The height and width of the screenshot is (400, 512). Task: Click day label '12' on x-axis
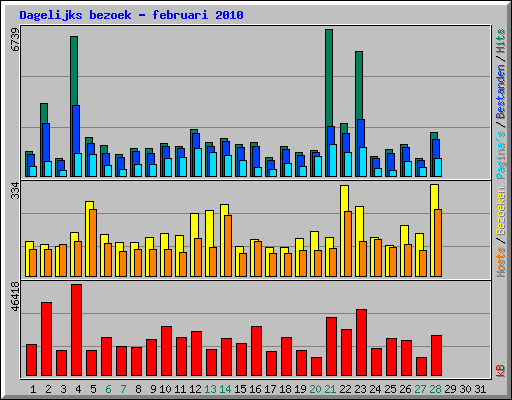pos(195,389)
